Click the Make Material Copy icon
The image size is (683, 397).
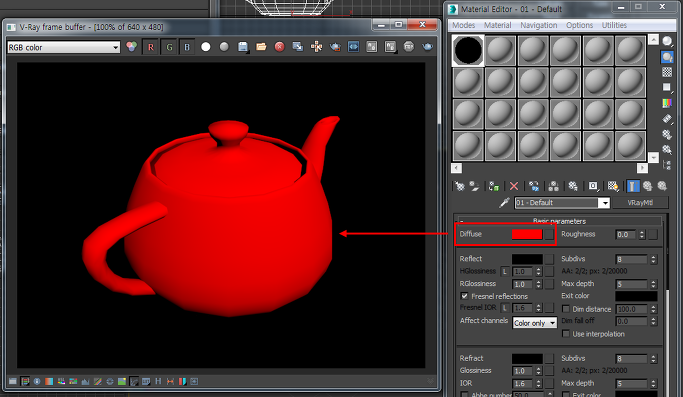pos(534,187)
